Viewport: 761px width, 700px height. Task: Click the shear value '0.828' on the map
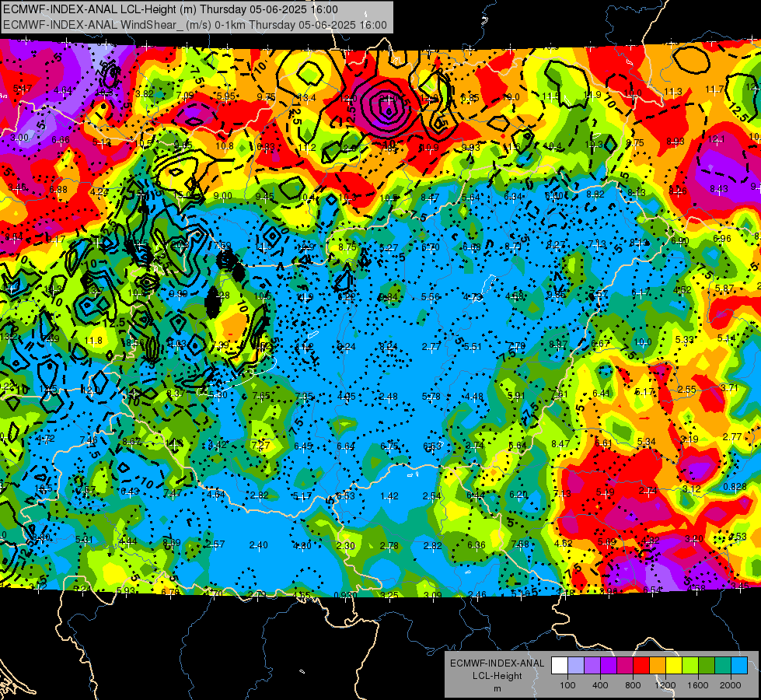(735, 487)
